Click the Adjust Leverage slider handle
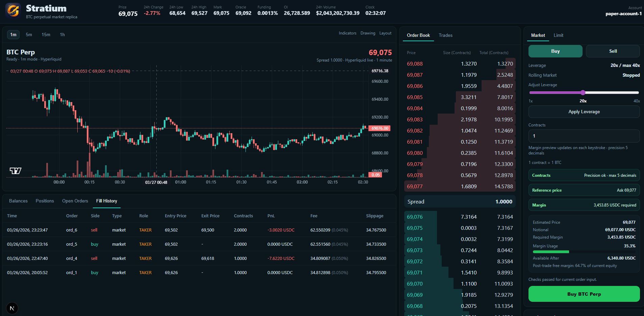This screenshot has height=316, width=644. 583,93
